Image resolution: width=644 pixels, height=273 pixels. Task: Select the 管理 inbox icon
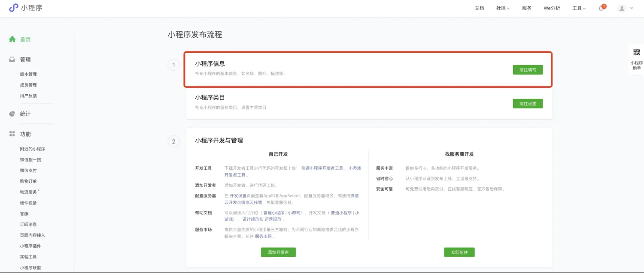[12, 60]
